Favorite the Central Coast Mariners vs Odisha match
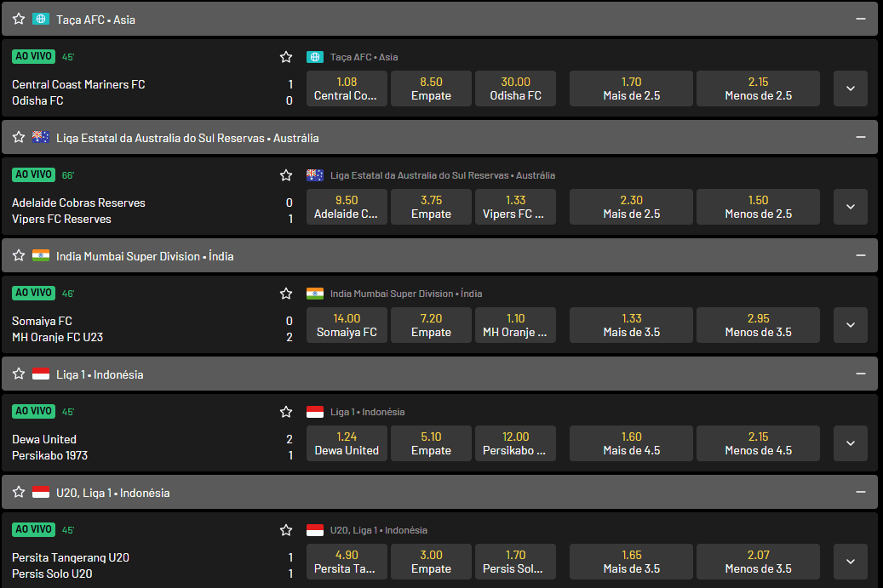 tap(286, 57)
